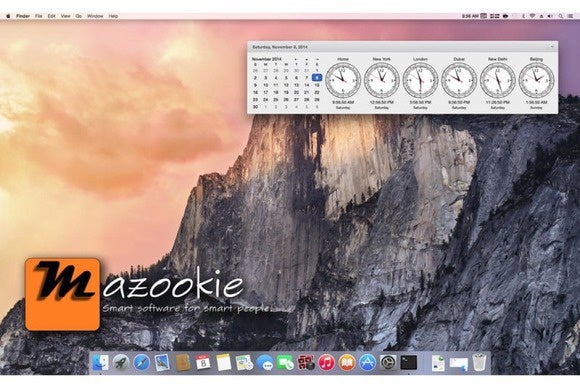The image size is (580, 388).
Task: Open the Help menu
Action: pyautogui.click(x=113, y=16)
